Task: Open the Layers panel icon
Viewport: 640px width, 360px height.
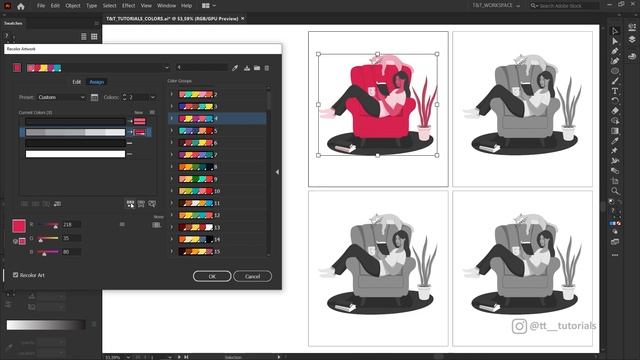Action: point(632,40)
